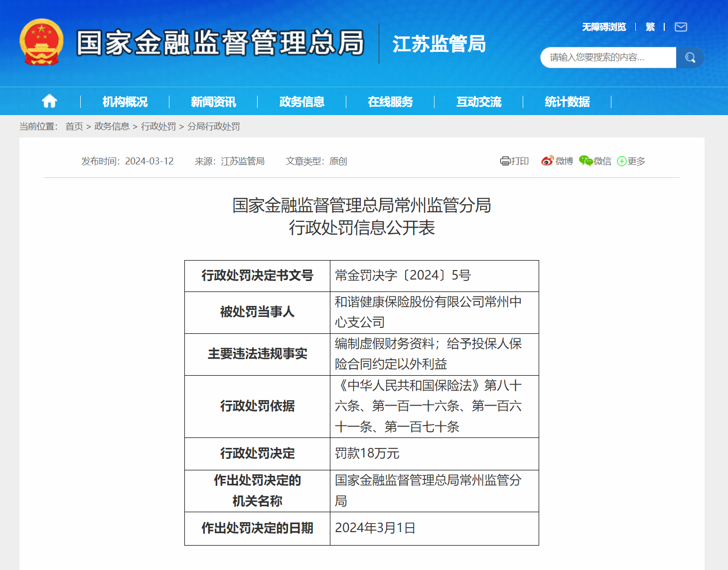Open the mail envelope icon
Viewport: 728px width, 570px height.
pos(681,27)
